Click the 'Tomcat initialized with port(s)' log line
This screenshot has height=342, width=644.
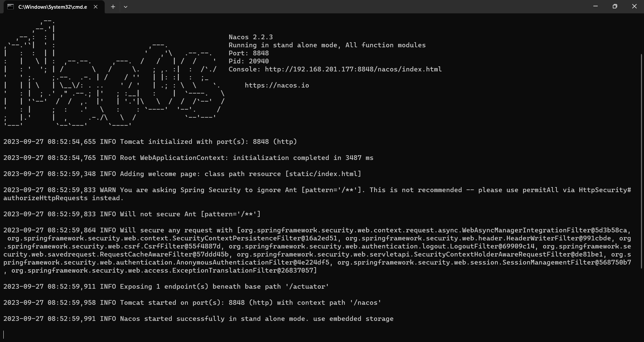(x=150, y=142)
